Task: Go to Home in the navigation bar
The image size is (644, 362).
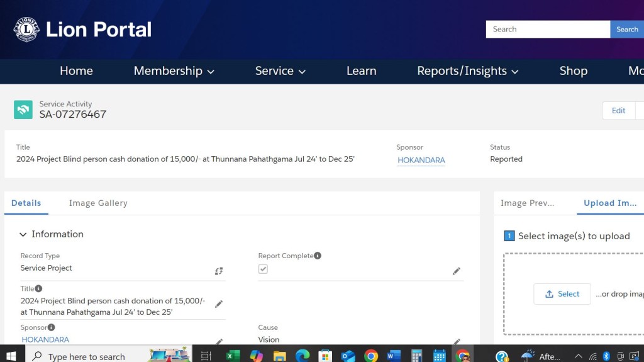Action: pos(76,71)
